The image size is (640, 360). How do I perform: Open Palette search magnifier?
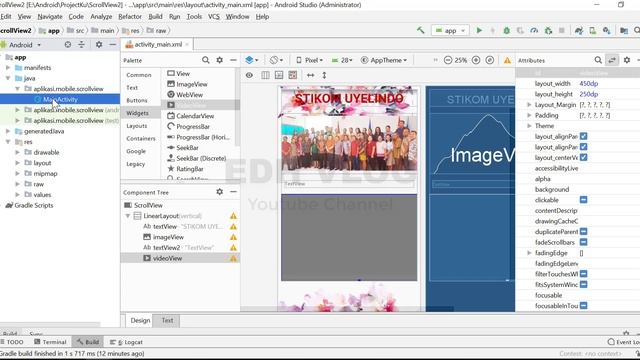pyautogui.click(x=206, y=60)
